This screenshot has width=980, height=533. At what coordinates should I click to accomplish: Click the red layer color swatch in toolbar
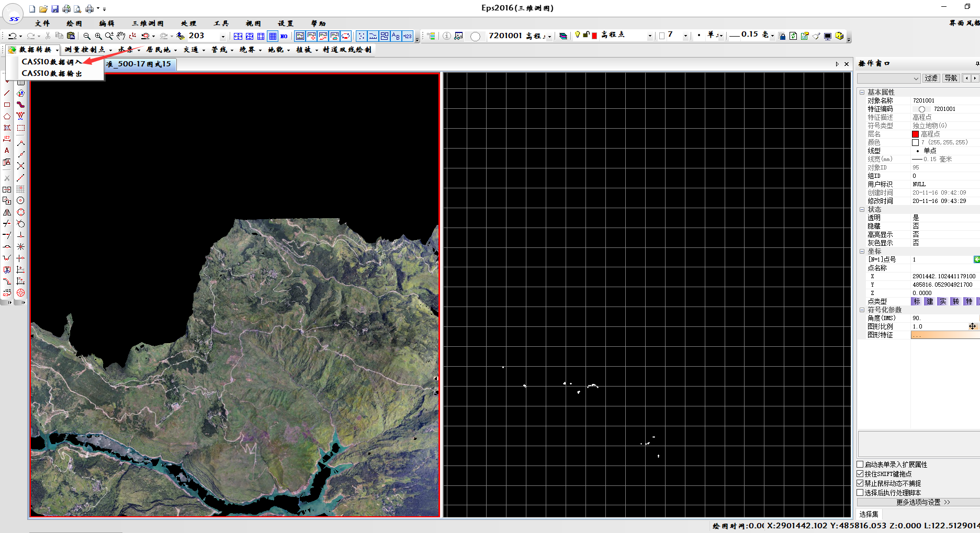tap(594, 36)
